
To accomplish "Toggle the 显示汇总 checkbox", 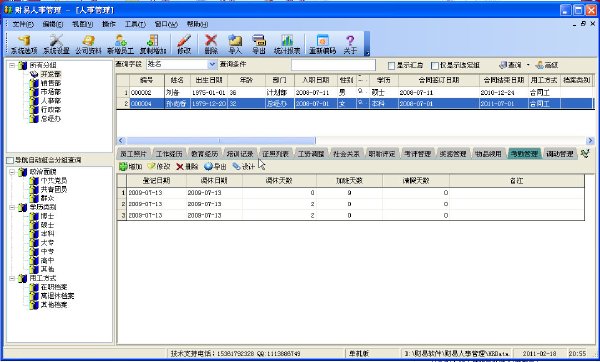I will tap(391, 65).
